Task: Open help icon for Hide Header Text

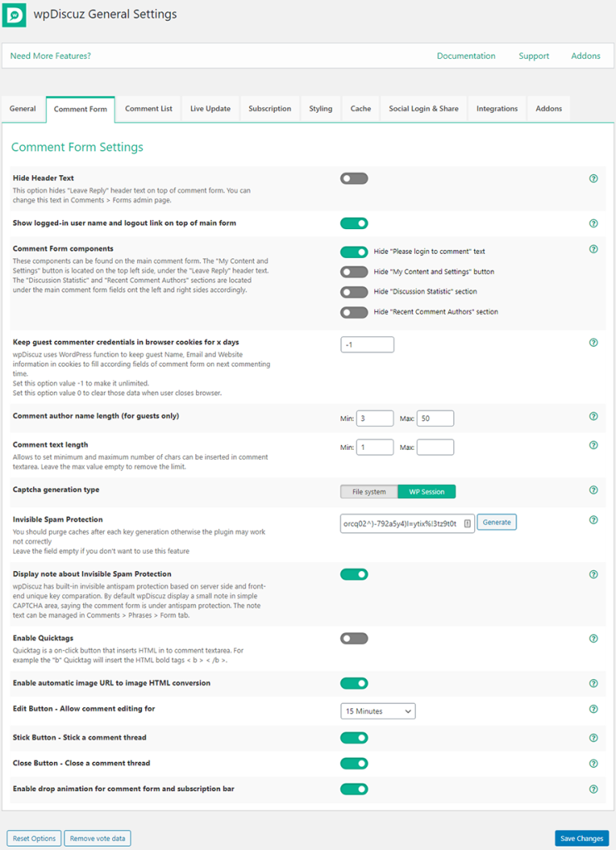Action: point(594,178)
